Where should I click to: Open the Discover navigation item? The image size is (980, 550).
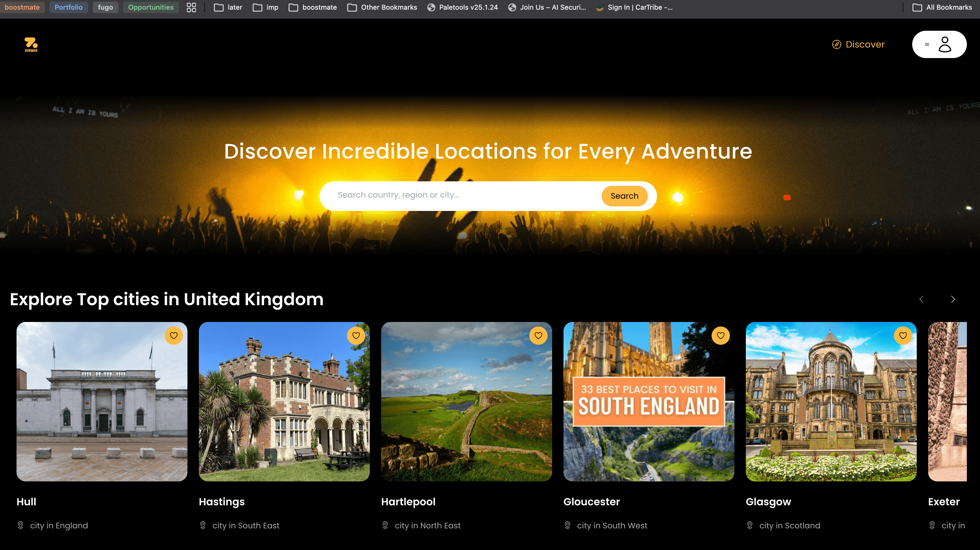[x=865, y=44]
